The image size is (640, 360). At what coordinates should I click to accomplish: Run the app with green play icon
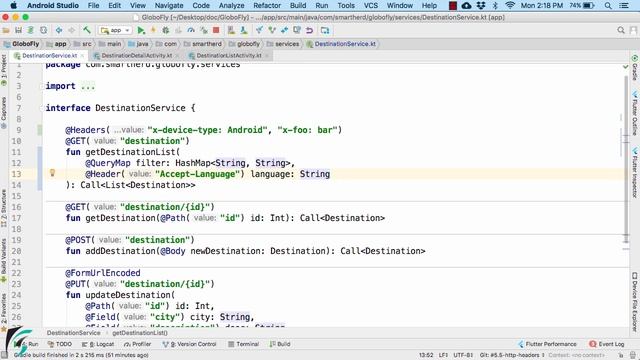tap(141, 30)
